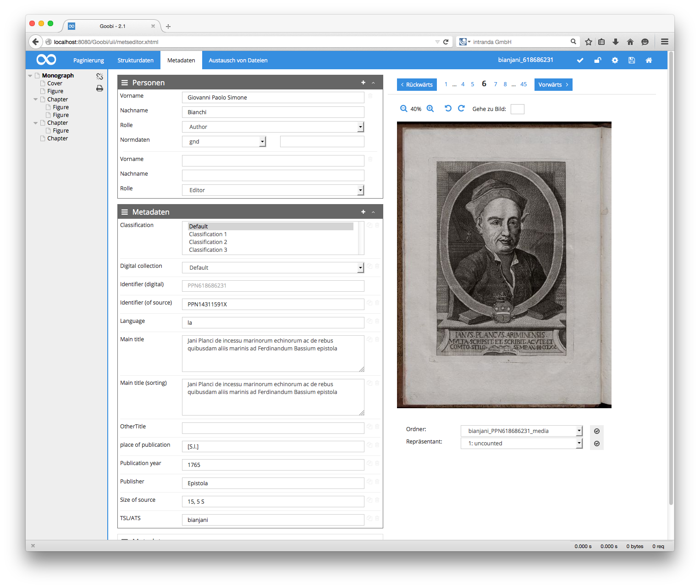Add metadata with Metadaten plus icon
700x588 pixels.
pyautogui.click(x=363, y=212)
